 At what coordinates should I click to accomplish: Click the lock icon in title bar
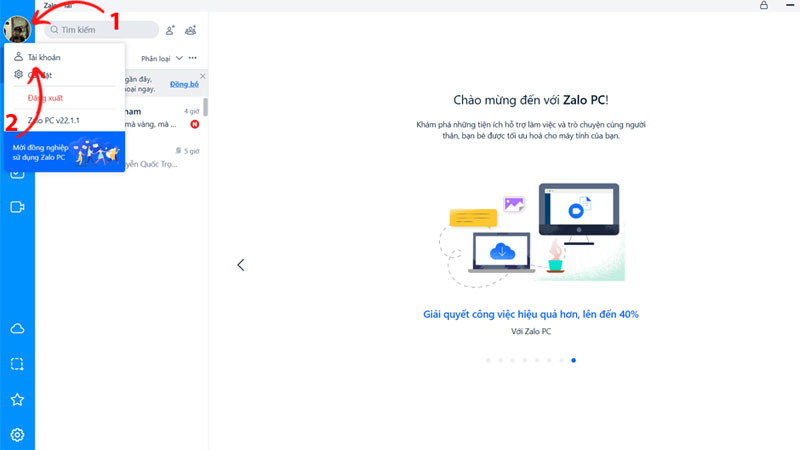point(764,5)
